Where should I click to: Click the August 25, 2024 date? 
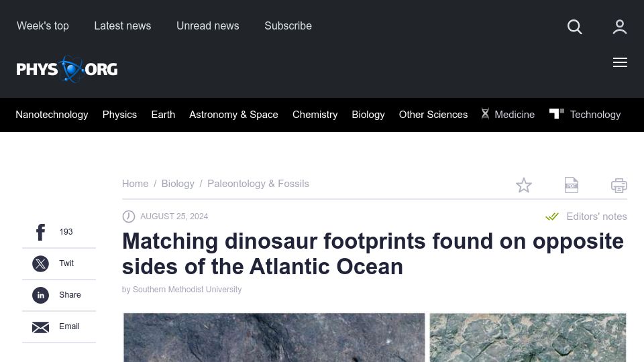click(174, 217)
